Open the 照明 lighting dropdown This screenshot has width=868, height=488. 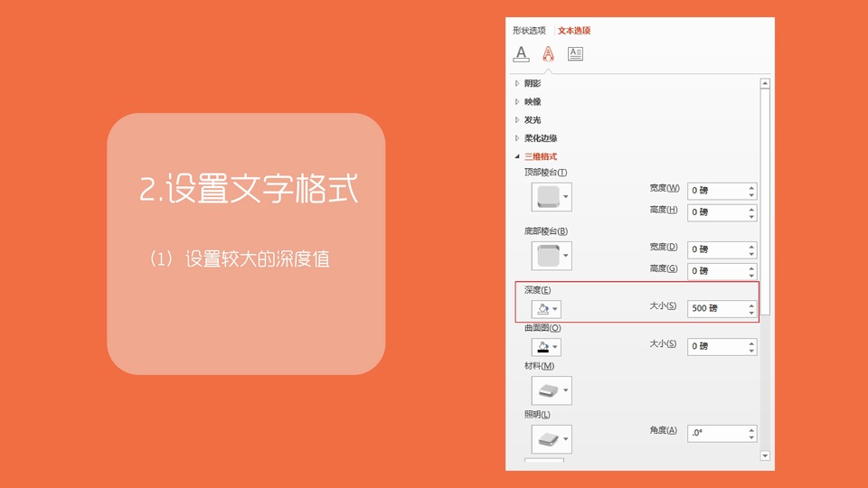pos(551,439)
